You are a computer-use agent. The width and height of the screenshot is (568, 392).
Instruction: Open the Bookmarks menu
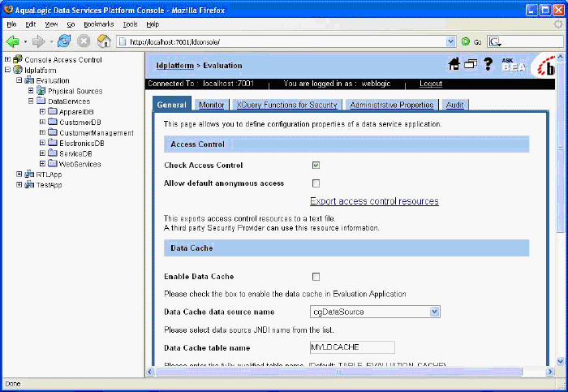pyautogui.click(x=98, y=24)
